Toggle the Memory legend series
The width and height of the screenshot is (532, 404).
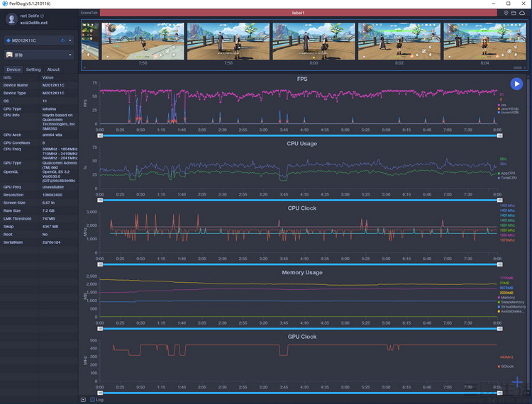(506, 298)
